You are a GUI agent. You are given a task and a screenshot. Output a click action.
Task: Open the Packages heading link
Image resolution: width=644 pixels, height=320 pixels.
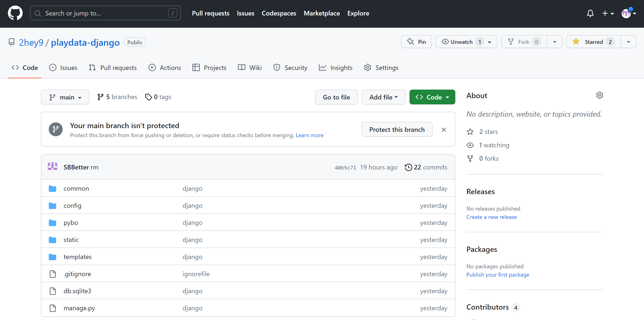pos(482,249)
